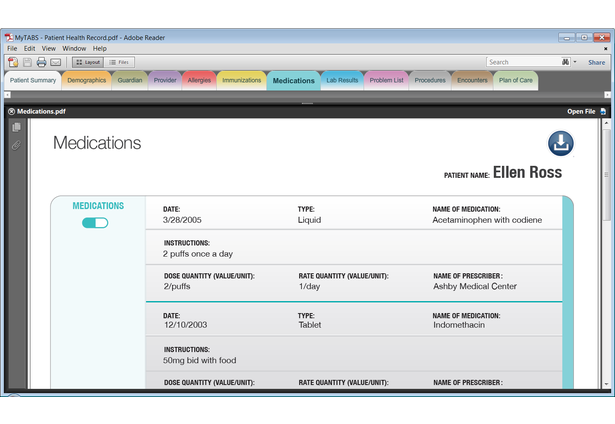615x424 pixels.
Task: Select the Plan of Care tab
Action: [515, 80]
